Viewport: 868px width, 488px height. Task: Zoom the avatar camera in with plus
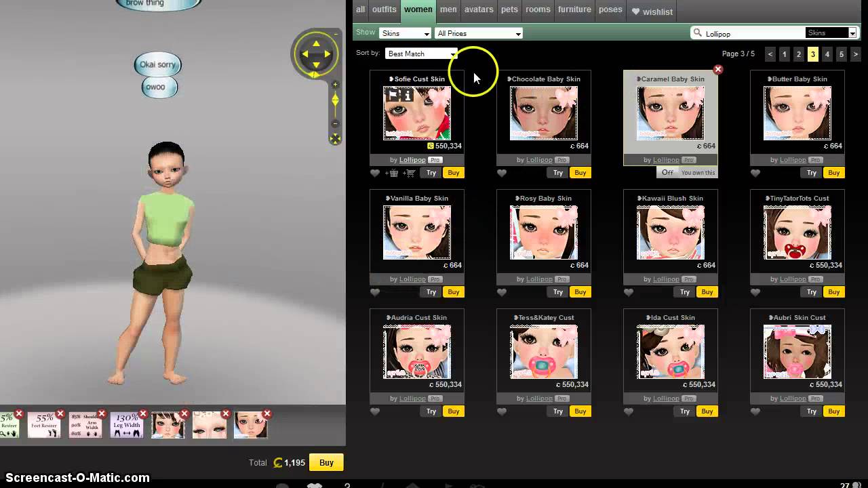tap(335, 85)
